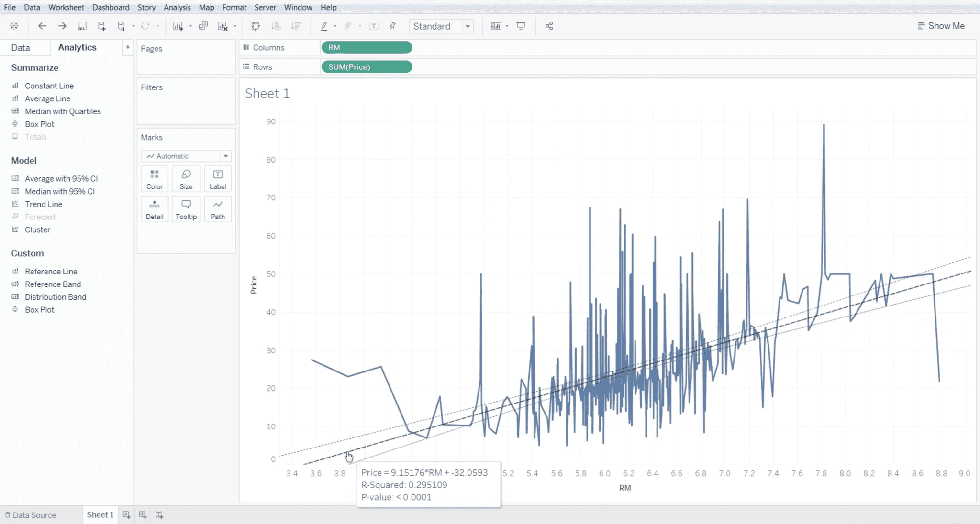Create a New Worksheet from the status bar
The height and width of the screenshot is (524, 980).
tap(126, 514)
